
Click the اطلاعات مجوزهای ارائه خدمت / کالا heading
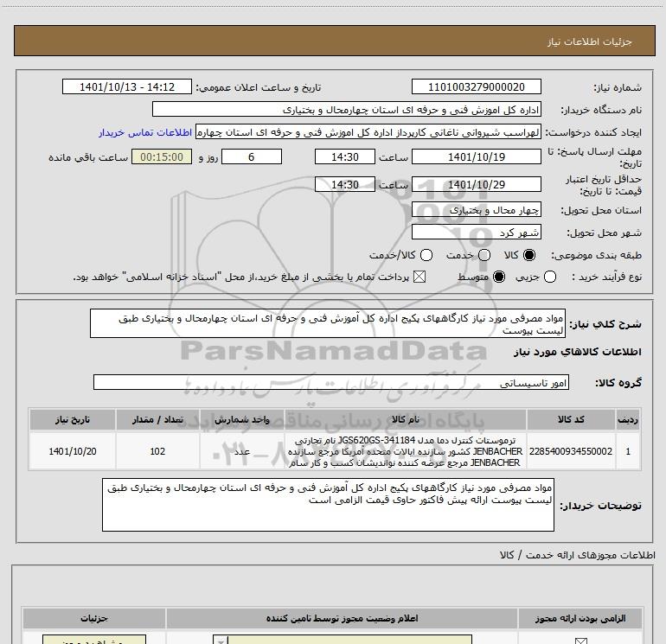(578, 555)
